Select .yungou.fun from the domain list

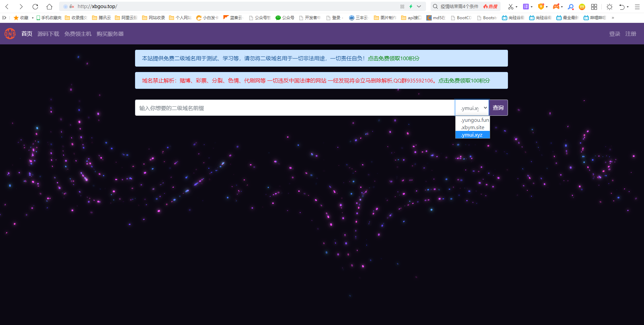tap(474, 120)
